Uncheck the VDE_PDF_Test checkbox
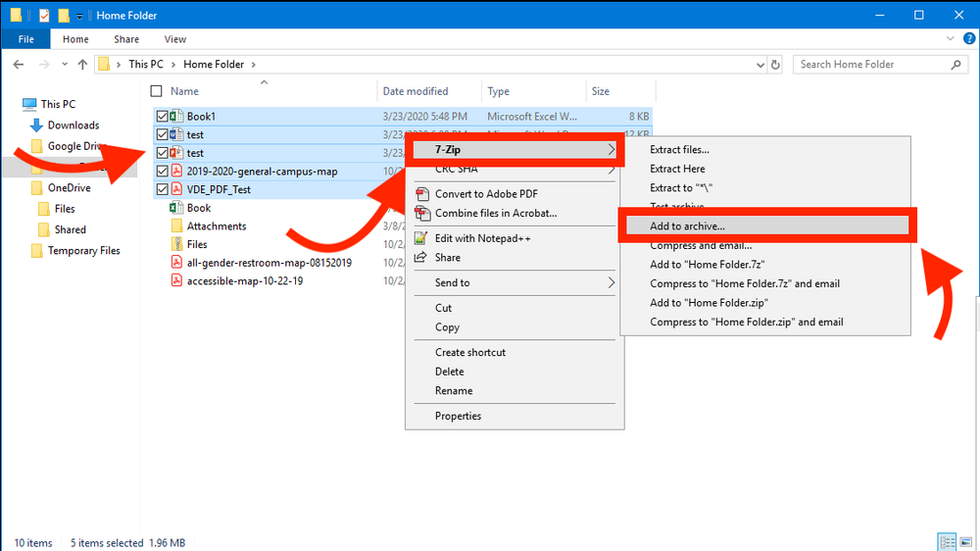 pyautogui.click(x=162, y=189)
